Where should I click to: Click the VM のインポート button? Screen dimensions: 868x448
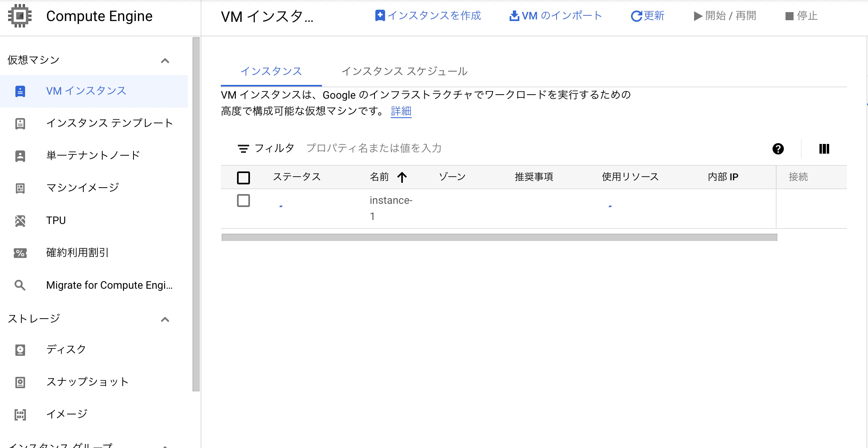pos(556,16)
